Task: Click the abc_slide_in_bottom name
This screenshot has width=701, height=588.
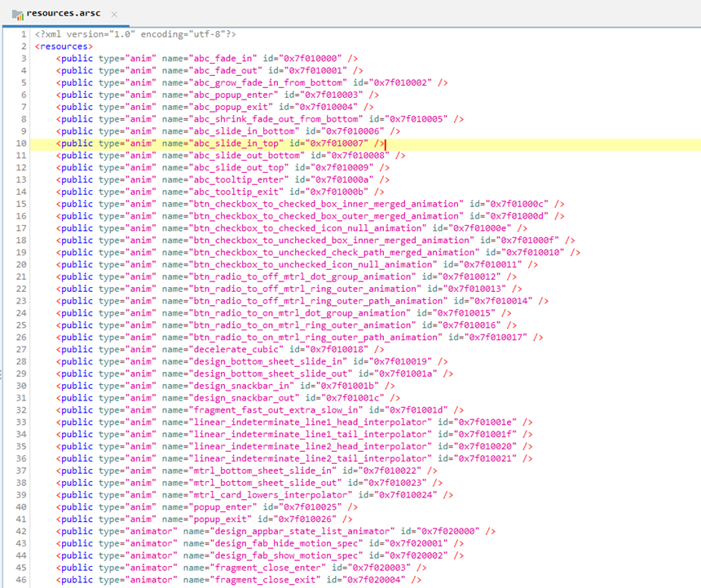Action: pos(244,130)
